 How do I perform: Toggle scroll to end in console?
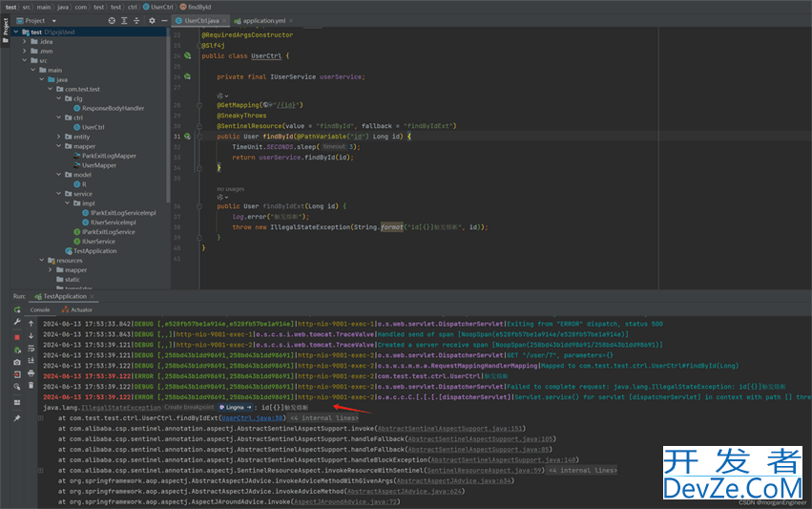click(x=31, y=361)
